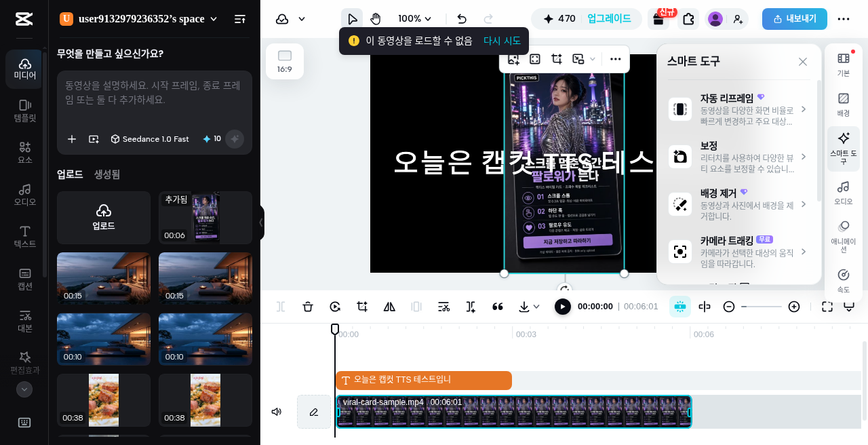Delete the selected clip with the trash icon

click(308, 307)
